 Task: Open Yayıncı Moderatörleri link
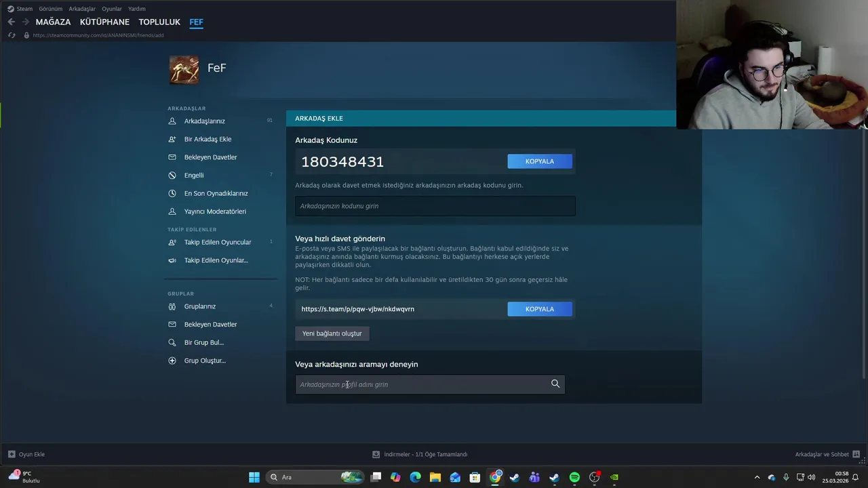click(x=215, y=211)
